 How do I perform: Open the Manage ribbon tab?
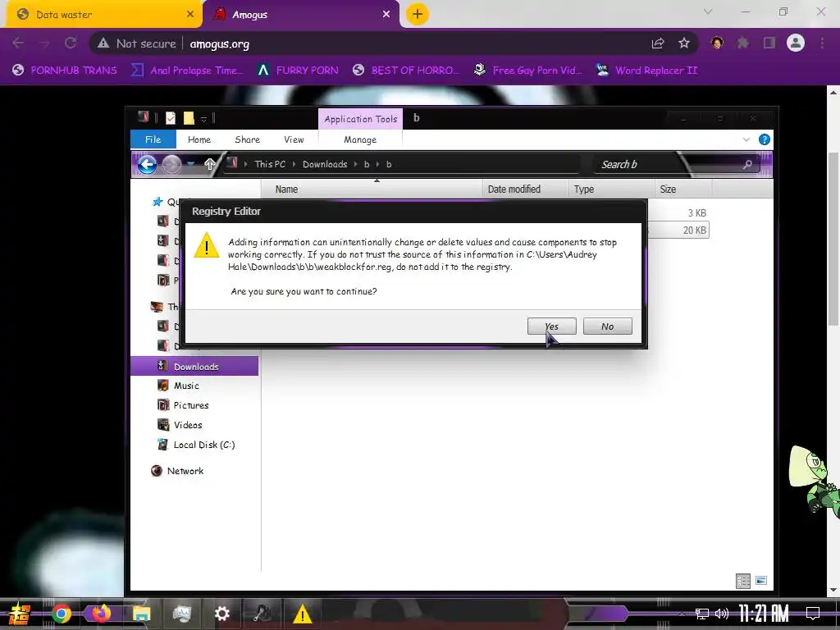point(360,139)
